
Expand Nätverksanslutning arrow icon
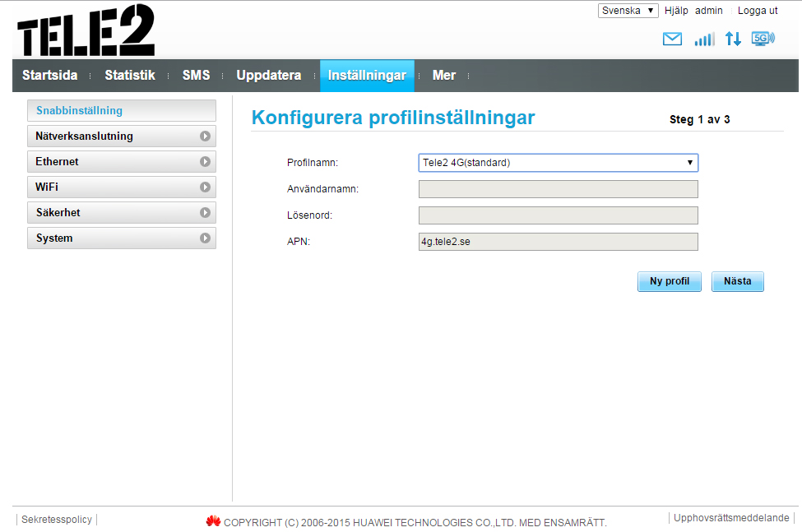pos(205,136)
